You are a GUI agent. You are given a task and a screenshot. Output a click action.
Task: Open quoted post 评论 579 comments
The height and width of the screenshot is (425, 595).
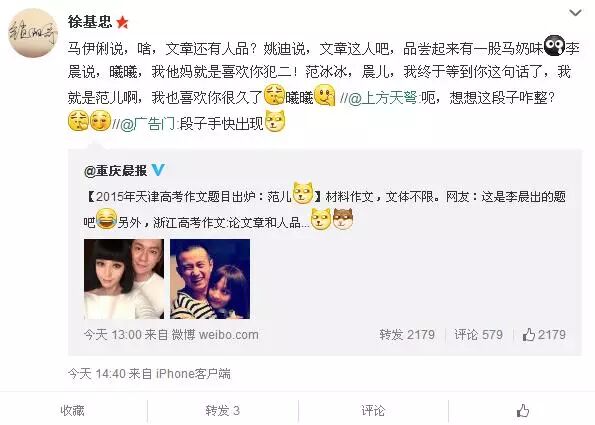[x=479, y=335]
